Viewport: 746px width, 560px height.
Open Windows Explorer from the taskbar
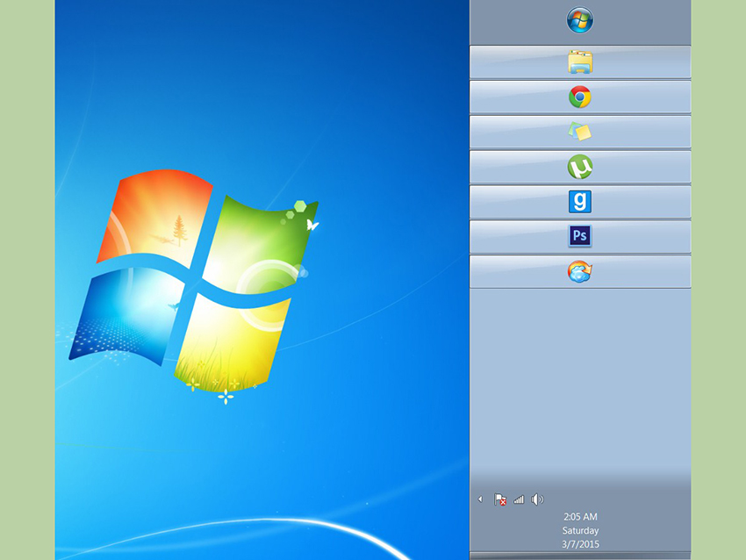[x=579, y=62]
